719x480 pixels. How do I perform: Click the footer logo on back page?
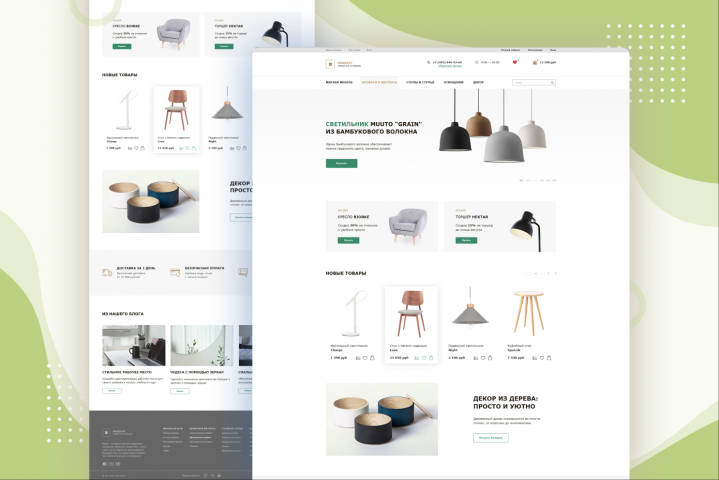106,432
